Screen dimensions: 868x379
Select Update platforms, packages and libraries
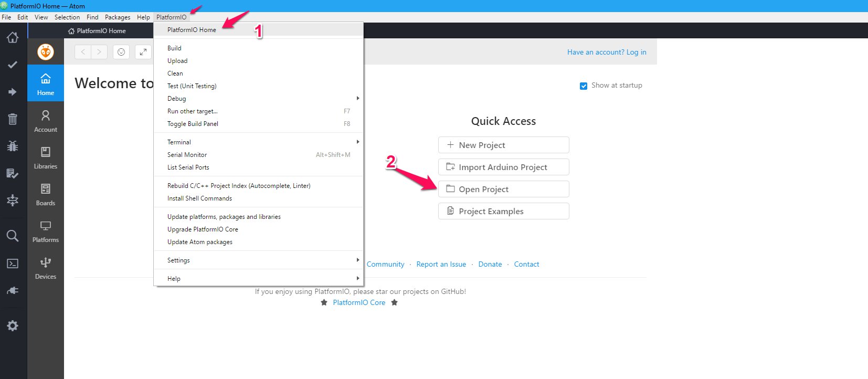click(x=258, y=217)
